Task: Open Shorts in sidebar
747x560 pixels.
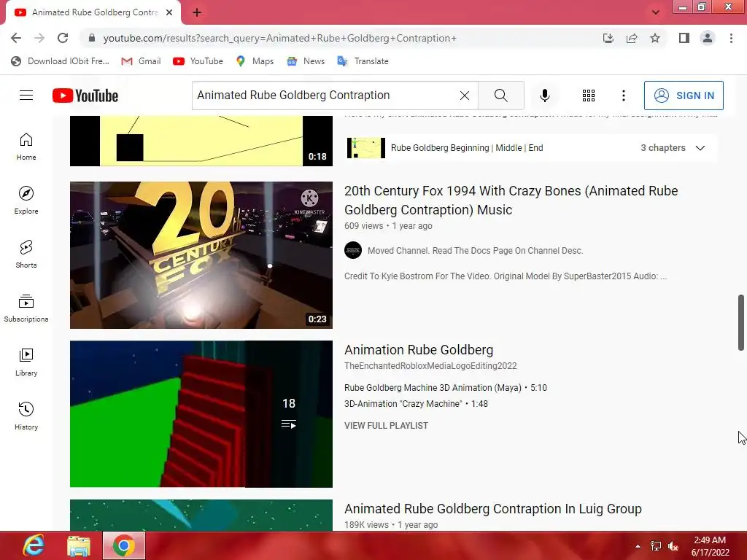Action: point(26,254)
